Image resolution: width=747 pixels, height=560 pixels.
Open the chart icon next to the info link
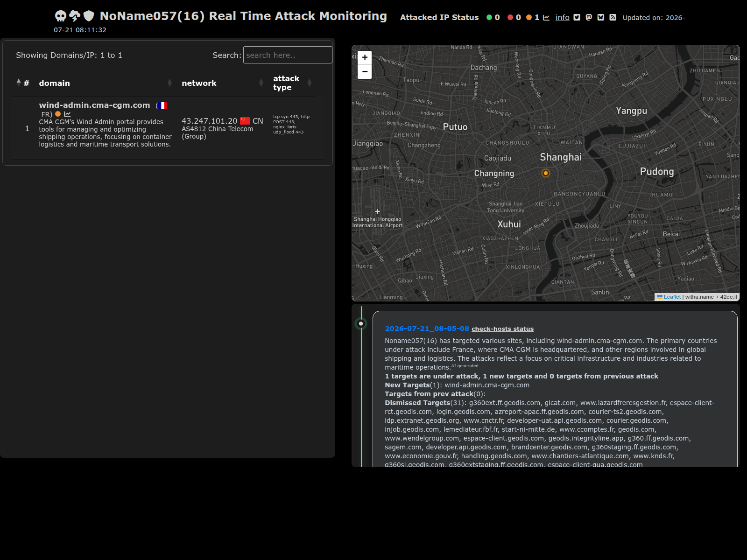coord(546,17)
